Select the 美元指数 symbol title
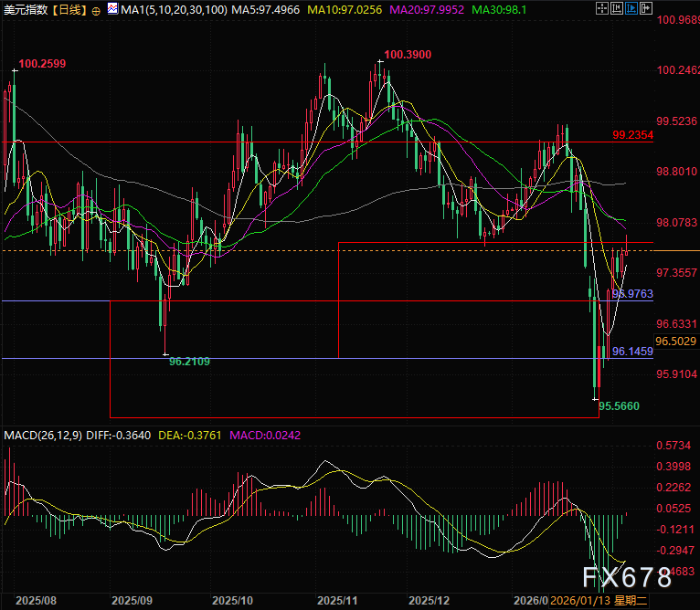Image resolution: width=700 pixels, height=610 pixels. [26, 10]
